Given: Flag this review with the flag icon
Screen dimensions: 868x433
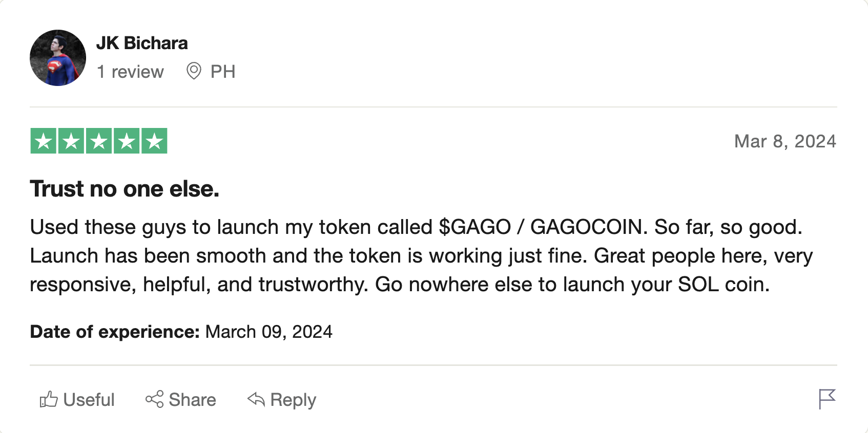Looking at the screenshot, I should click(826, 399).
